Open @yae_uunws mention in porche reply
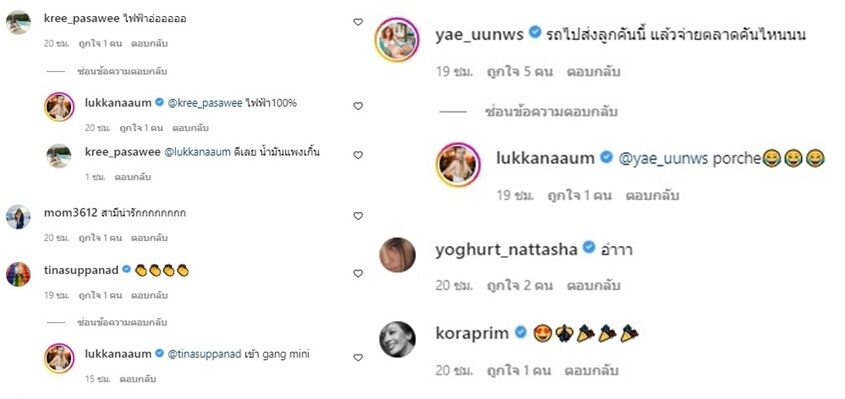Screen dimensions: 845x399 (663, 159)
